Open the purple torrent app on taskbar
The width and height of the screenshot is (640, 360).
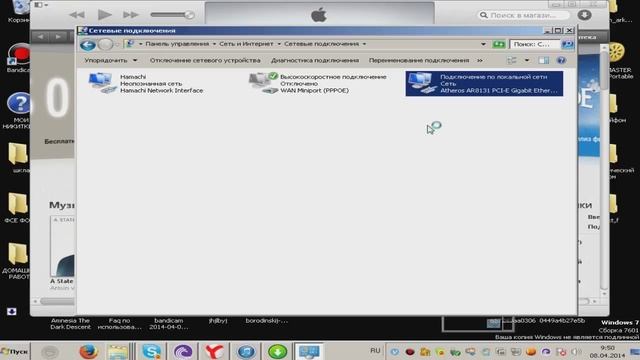click(x=183, y=351)
